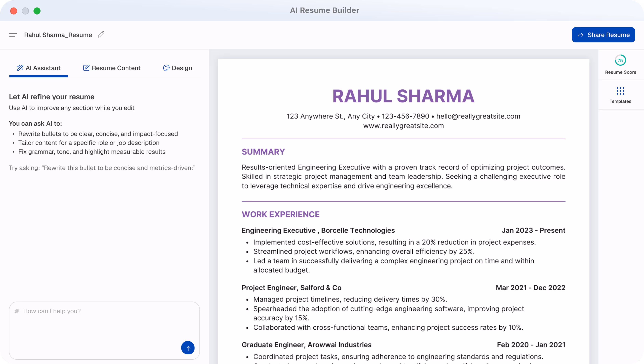This screenshot has height=364, width=644.
Task: Click the pencil icon to rename resume
Action: pos(101,35)
